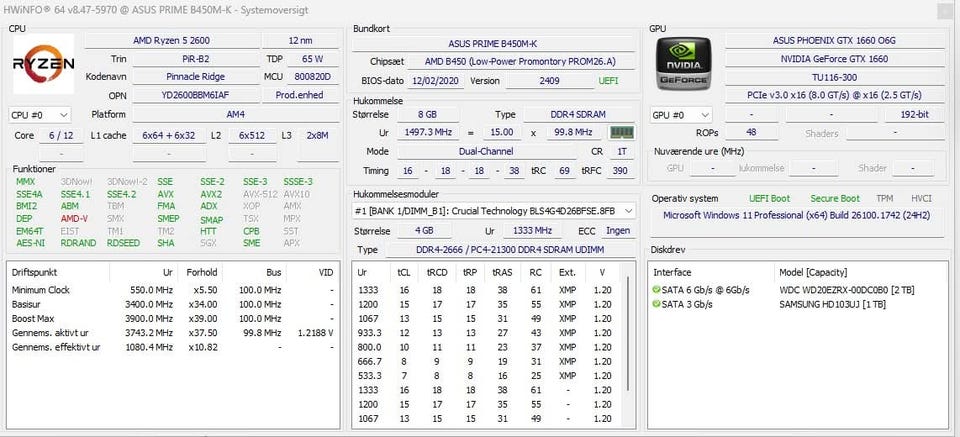Viewport: 960px width, 437px height.
Task: Click the AMD B450 chipset field
Action: point(520,62)
